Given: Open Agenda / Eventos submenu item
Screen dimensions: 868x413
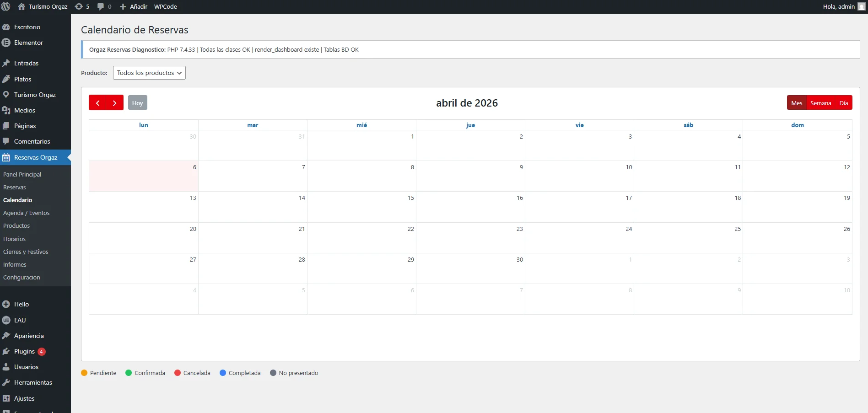Looking at the screenshot, I should click(26, 213).
